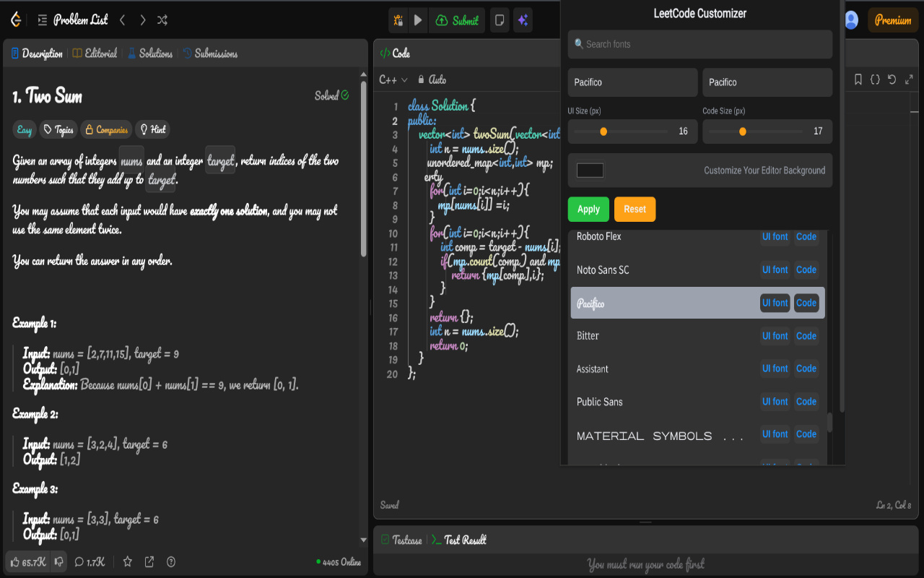Screen dimensions: 924x578
Task: Set Bitter as UI font
Action: (x=775, y=335)
